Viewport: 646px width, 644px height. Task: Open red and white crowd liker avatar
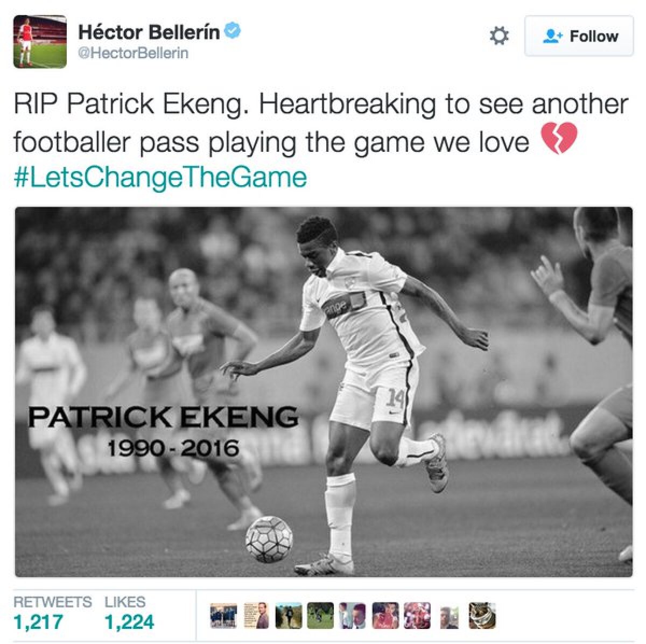pyautogui.click(x=417, y=616)
